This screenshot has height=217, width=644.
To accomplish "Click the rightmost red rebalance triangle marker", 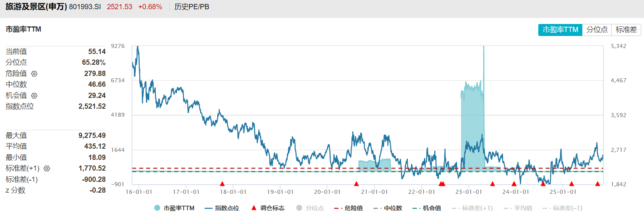I will pyautogui.click(x=598, y=184).
